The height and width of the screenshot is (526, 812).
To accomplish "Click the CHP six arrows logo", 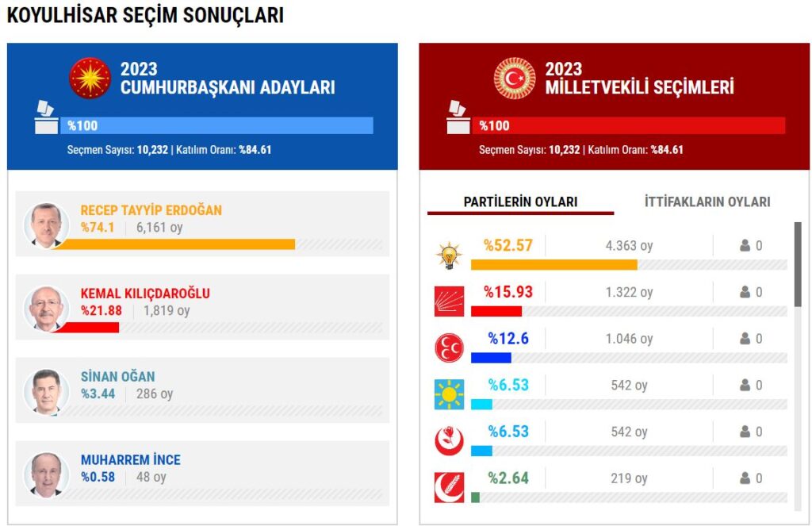I will [x=449, y=301].
